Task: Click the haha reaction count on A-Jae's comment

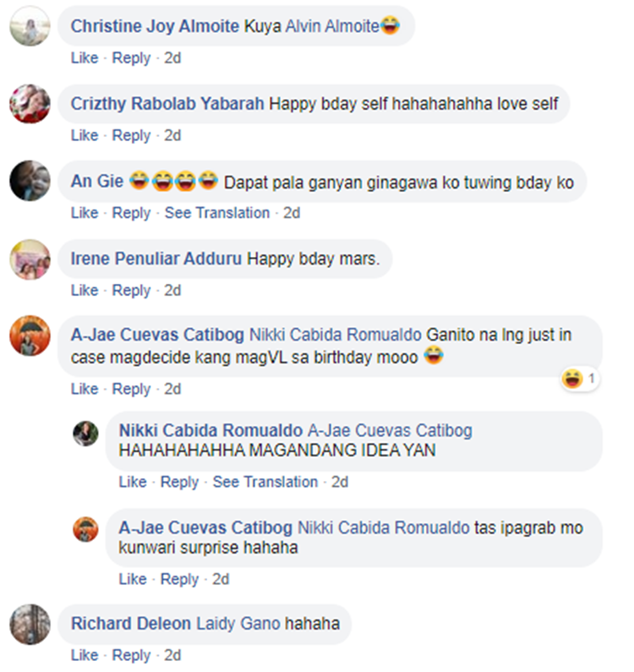Action: click(x=580, y=379)
